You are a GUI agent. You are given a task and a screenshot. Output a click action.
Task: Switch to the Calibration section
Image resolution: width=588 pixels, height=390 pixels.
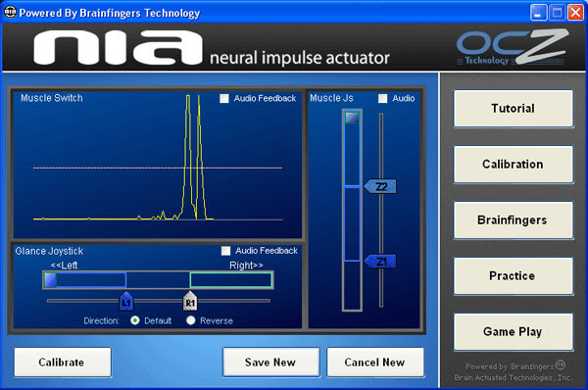(513, 165)
